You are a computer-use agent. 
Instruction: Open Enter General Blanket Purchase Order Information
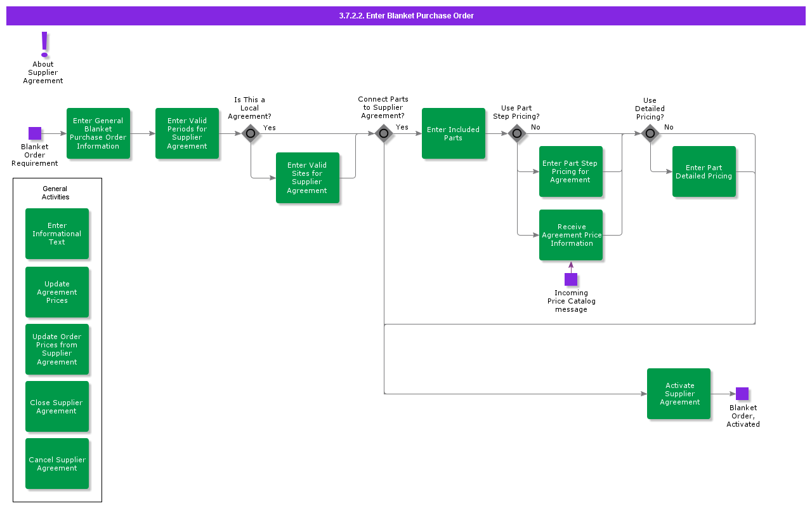click(98, 133)
